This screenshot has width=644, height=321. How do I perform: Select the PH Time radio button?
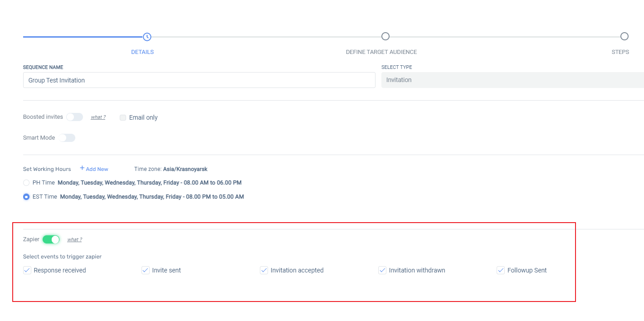click(x=26, y=183)
